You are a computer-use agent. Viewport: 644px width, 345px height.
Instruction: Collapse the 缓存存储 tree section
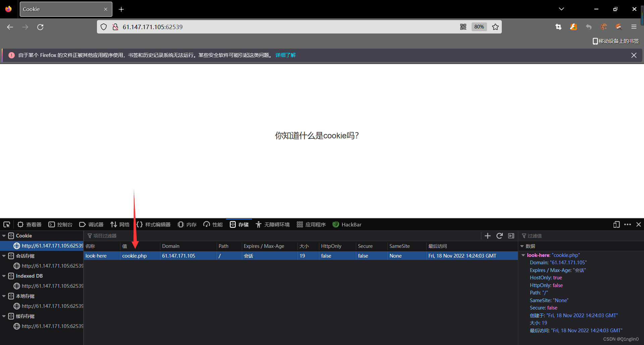tap(4, 316)
